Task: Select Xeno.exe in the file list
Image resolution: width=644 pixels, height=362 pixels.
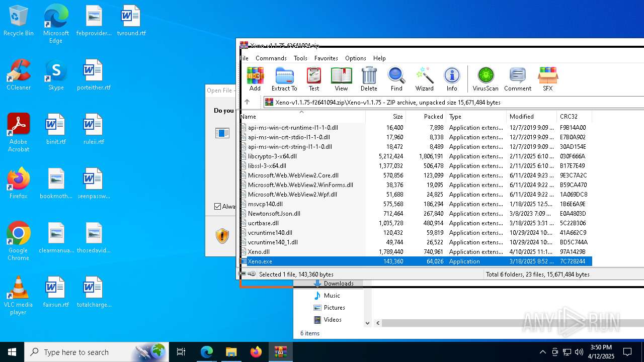Action: pyautogui.click(x=416, y=261)
